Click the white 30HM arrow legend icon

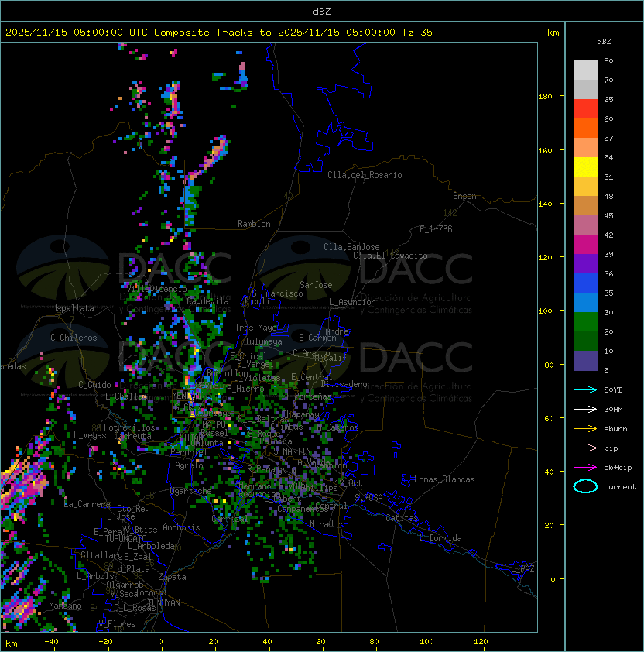[x=585, y=409]
